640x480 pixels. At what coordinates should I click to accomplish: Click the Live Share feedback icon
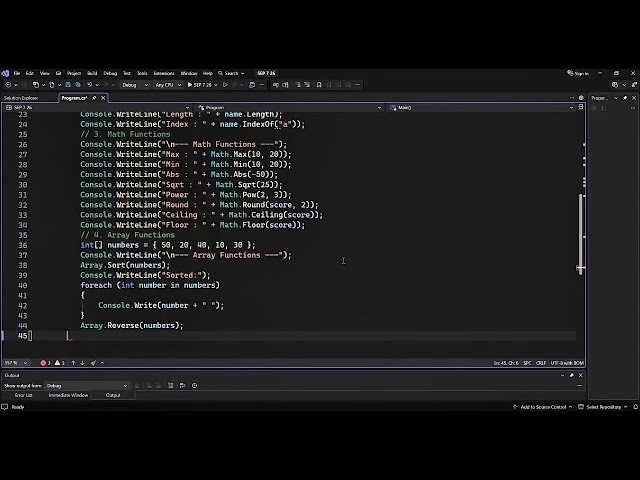point(634,85)
